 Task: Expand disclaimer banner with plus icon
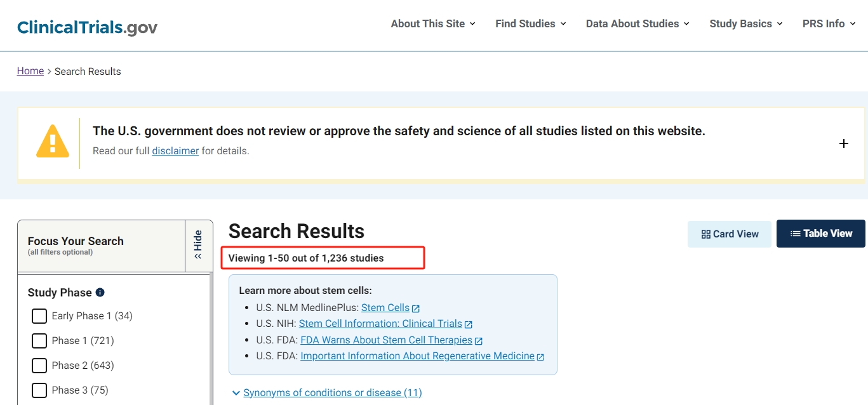[844, 143]
